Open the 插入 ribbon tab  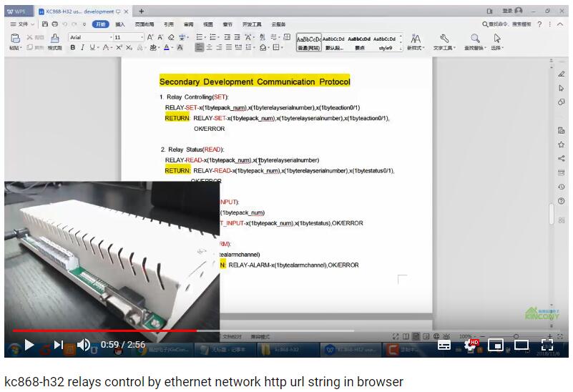pos(120,24)
